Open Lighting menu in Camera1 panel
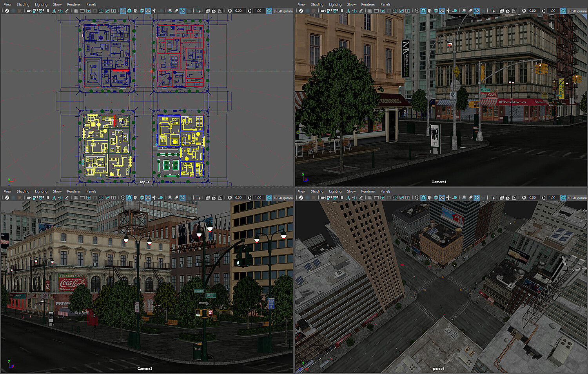The height and width of the screenshot is (374, 588). pos(335,4)
